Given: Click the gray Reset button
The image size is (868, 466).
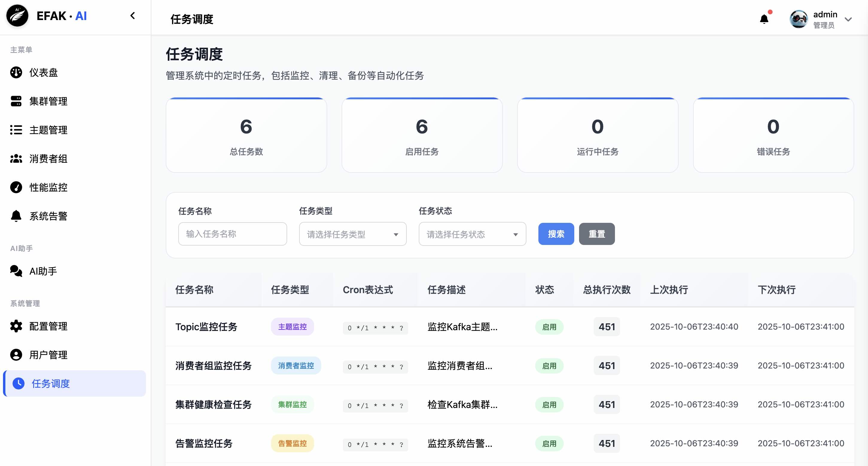Looking at the screenshot, I should (596, 234).
